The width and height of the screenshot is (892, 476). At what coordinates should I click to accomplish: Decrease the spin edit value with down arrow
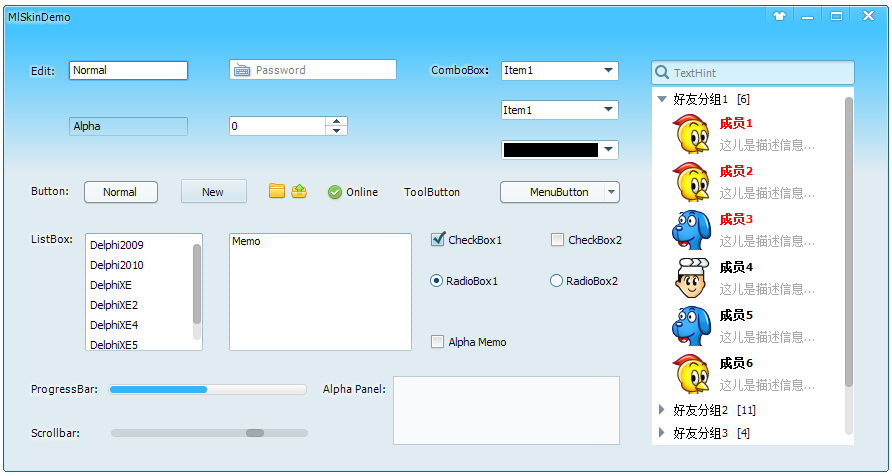(336, 131)
